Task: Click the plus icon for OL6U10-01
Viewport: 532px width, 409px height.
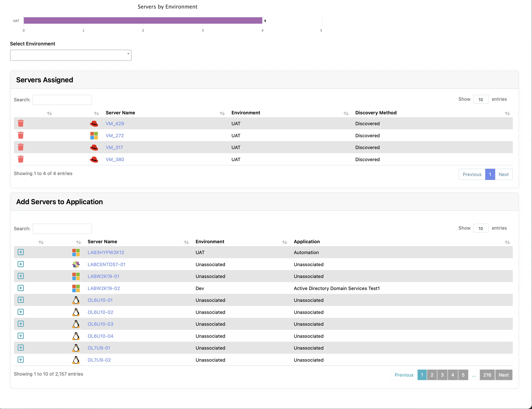Action: click(x=21, y=300)
